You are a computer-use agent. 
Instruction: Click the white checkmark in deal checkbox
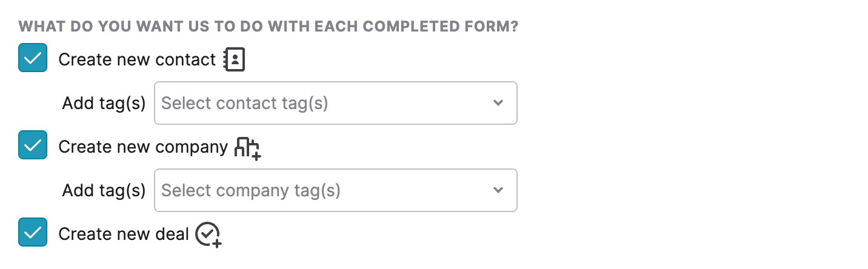point(33,233)
